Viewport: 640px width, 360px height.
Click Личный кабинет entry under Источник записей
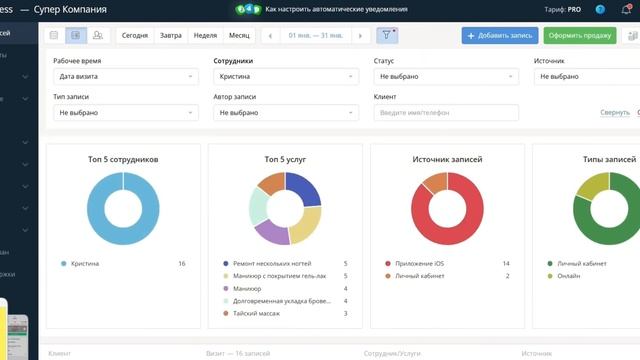pos(420,276)
